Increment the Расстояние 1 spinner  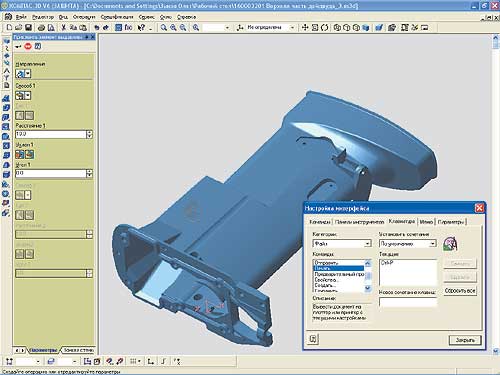(x=89, y=132)
